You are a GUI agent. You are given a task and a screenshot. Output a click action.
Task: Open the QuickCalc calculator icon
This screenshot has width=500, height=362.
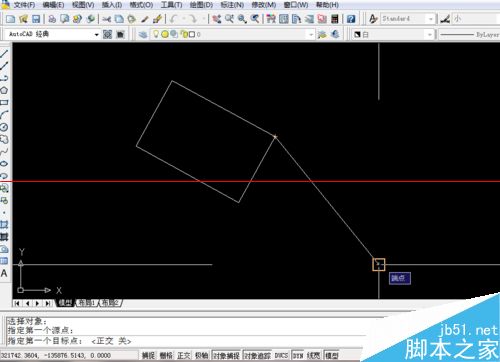click(x=335, y=19)
